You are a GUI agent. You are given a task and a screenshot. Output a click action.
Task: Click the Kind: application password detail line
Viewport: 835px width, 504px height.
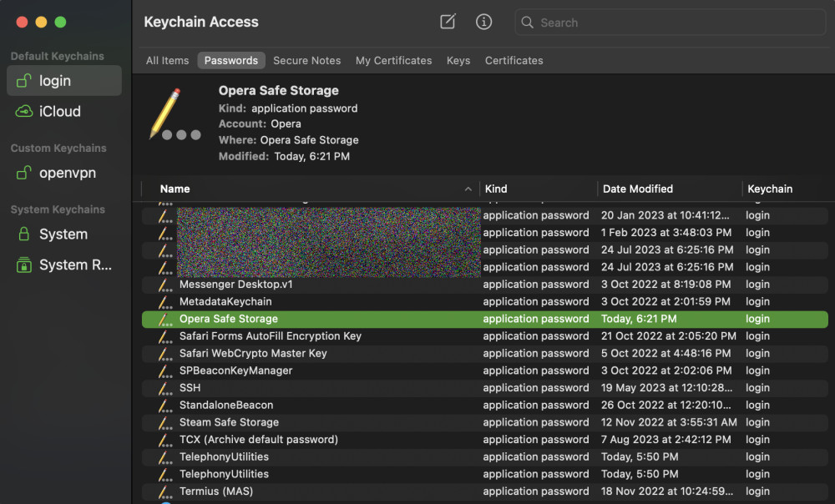(288, 108)
